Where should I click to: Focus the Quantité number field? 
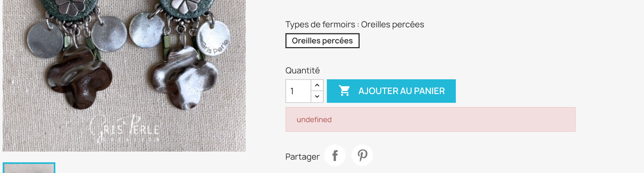tap(298, 91)
